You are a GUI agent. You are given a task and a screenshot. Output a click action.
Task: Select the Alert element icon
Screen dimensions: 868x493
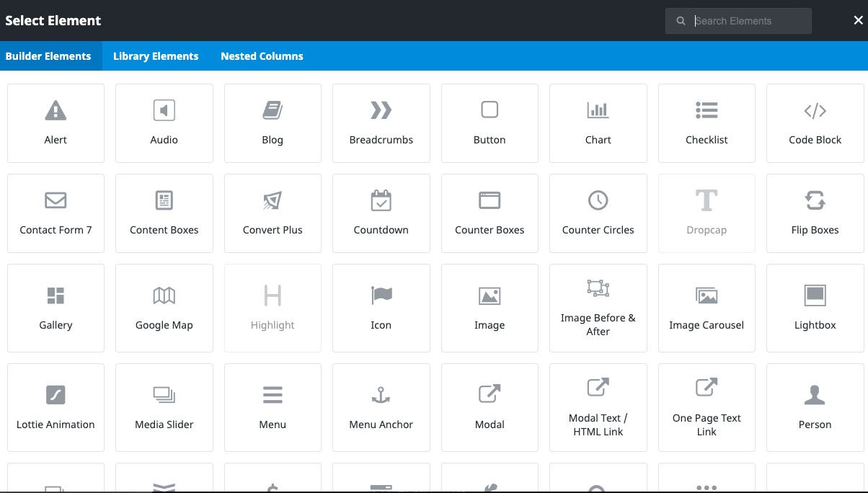coord(56,110)
